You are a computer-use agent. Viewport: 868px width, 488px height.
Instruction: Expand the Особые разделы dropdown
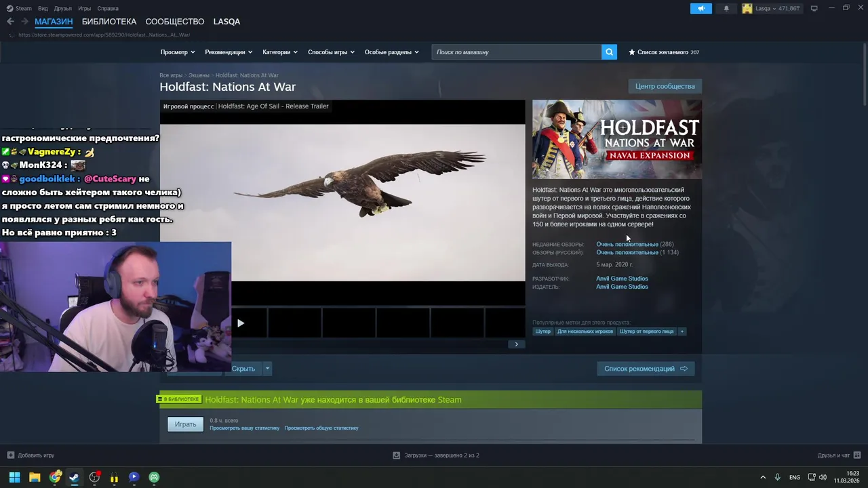point(392,52)
